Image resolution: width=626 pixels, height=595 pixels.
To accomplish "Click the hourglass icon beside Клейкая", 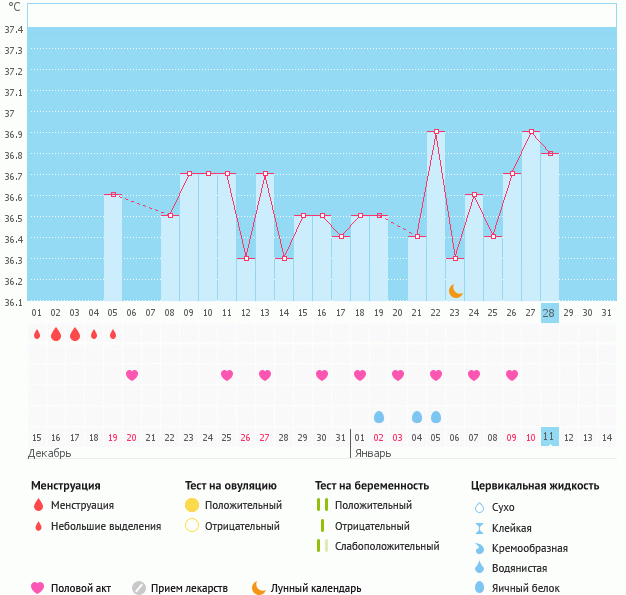I will (x=480, y=528).
